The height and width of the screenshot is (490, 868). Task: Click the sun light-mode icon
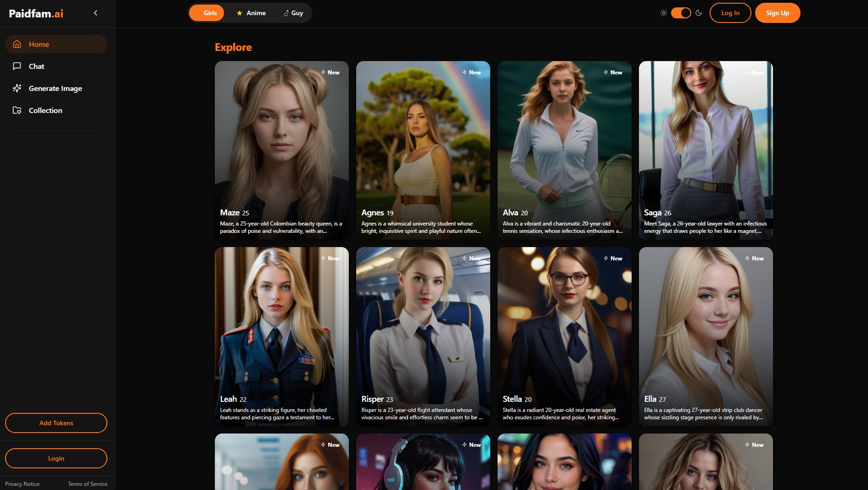click(663, 13)
